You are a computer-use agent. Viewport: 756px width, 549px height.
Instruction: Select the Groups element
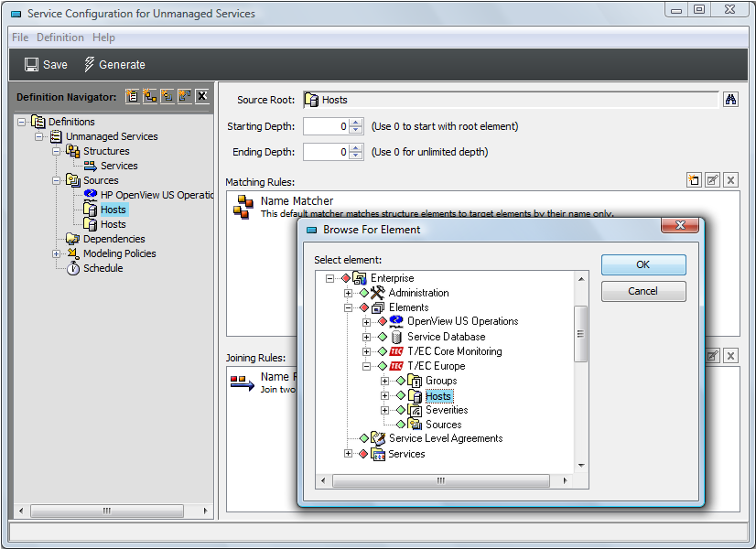click(441, 381)
